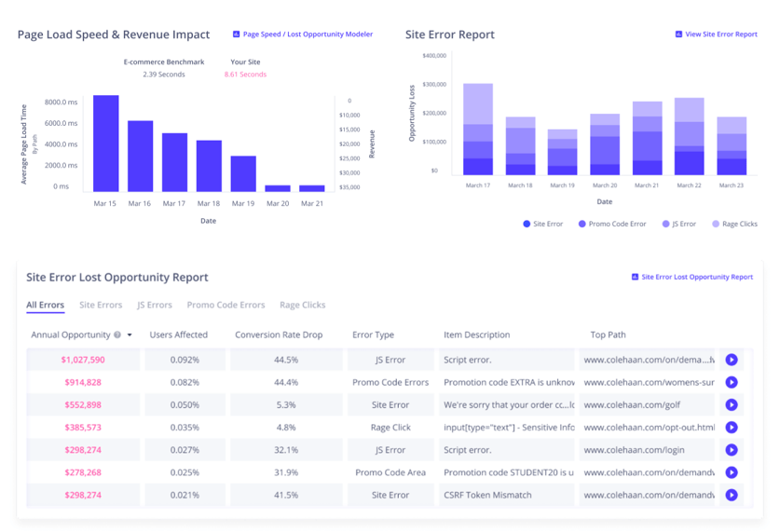Select the March 17 stacked error bar
The height and width of the screenshot is (532, 780).
click(478, 130)
